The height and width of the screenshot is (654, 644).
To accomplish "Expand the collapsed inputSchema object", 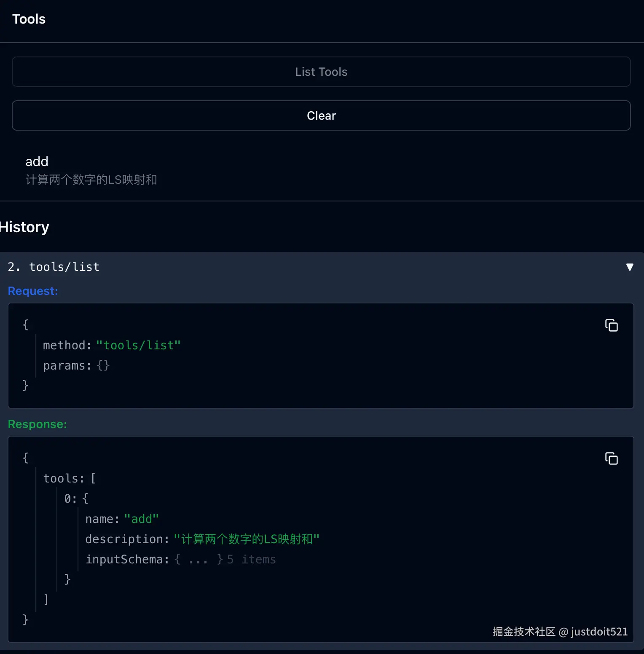I will point(198,560).
